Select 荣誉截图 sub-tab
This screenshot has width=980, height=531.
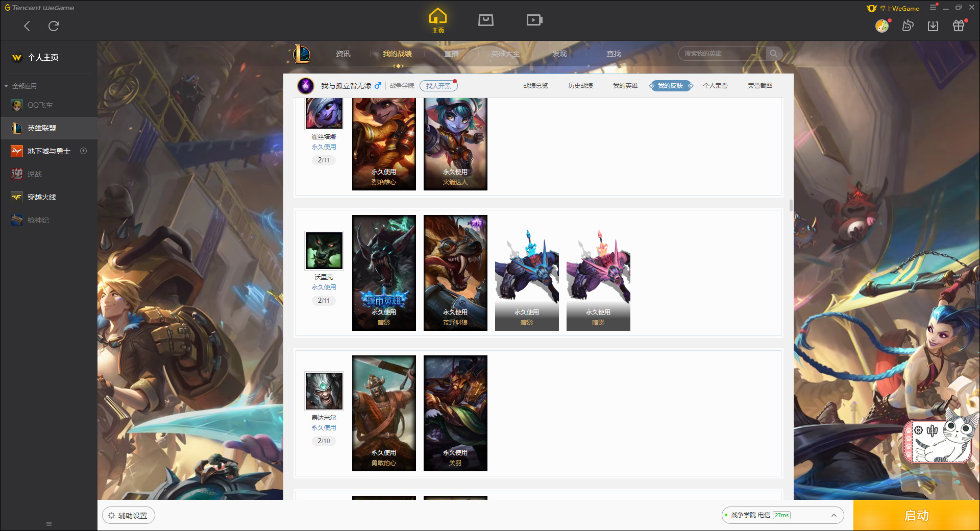(x=760, y=86)
